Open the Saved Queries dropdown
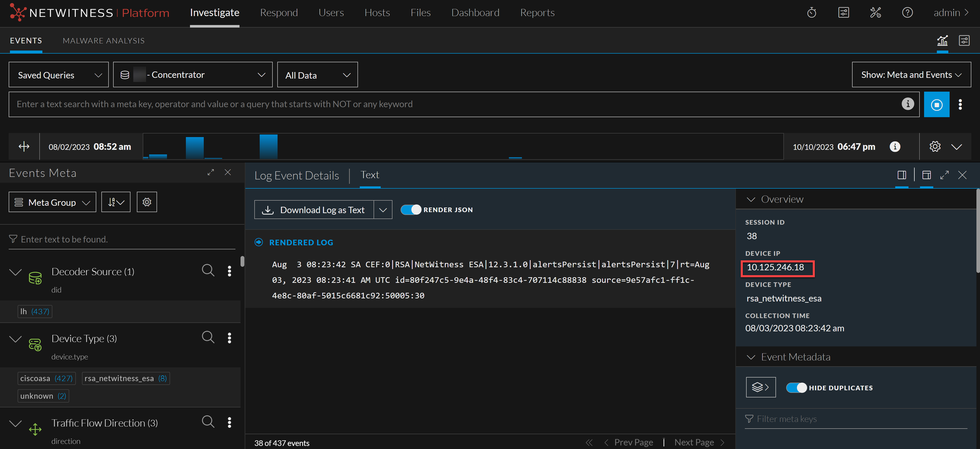 point(58,75)
